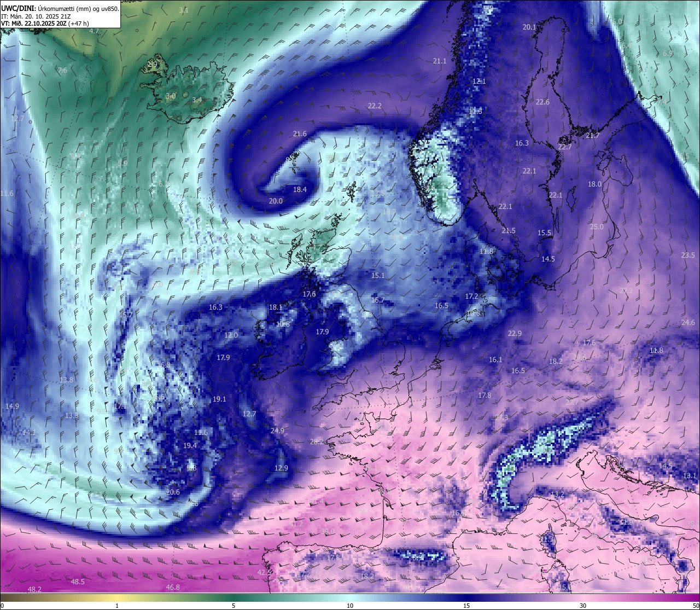The image size is (700, 610).
Task: Click the value 13.3 in the western Atlantic
Action: coord(72,415)
